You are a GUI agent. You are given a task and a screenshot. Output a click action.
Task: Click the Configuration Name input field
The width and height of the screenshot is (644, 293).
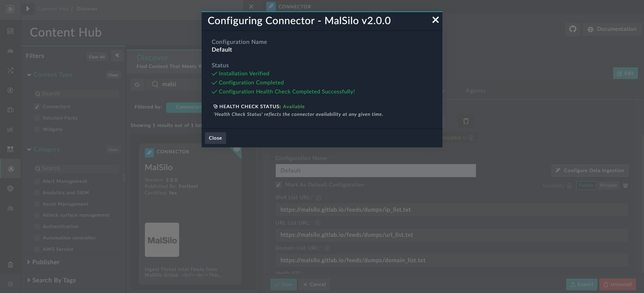click(376, 170)
